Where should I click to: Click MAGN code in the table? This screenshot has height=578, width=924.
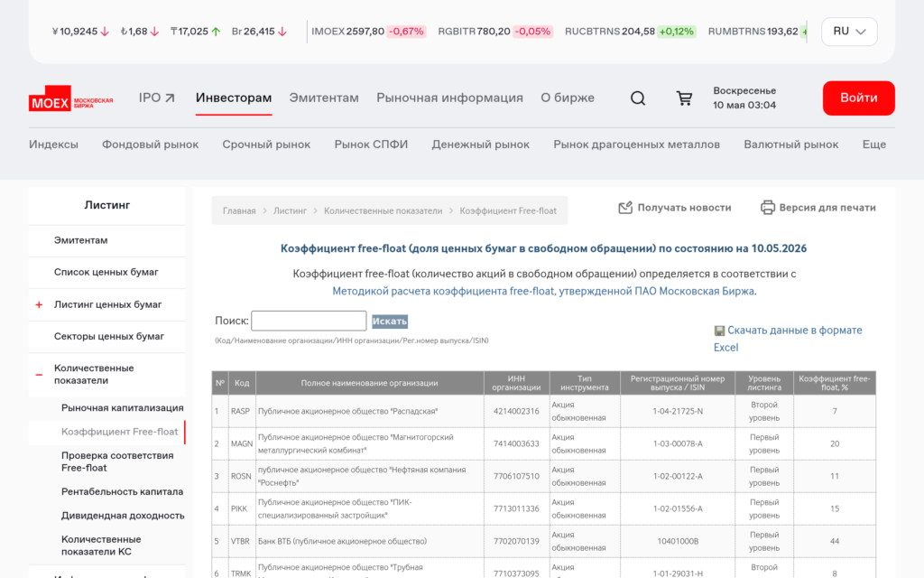[x=242, y=443]
